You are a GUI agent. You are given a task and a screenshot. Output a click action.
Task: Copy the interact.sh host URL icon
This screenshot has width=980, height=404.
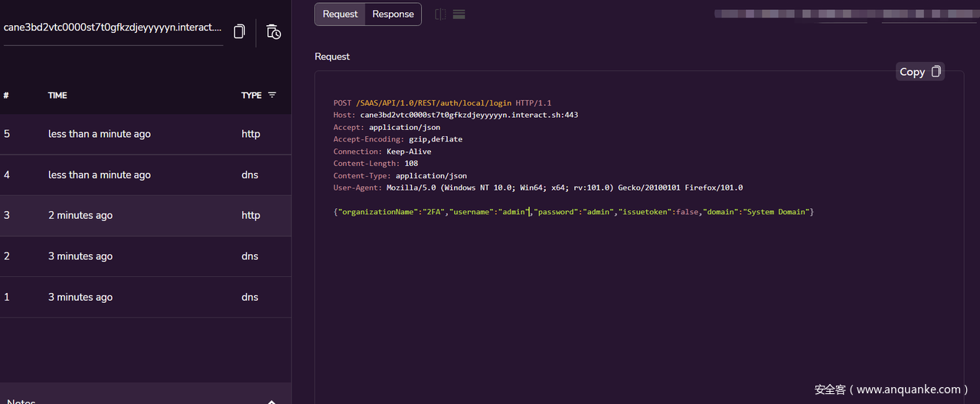(239, 31)
